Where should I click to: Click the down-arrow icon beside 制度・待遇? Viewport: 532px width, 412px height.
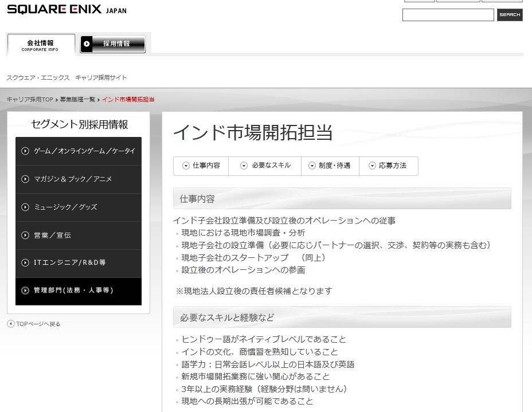pyautogui.click(x=312, y=166)
